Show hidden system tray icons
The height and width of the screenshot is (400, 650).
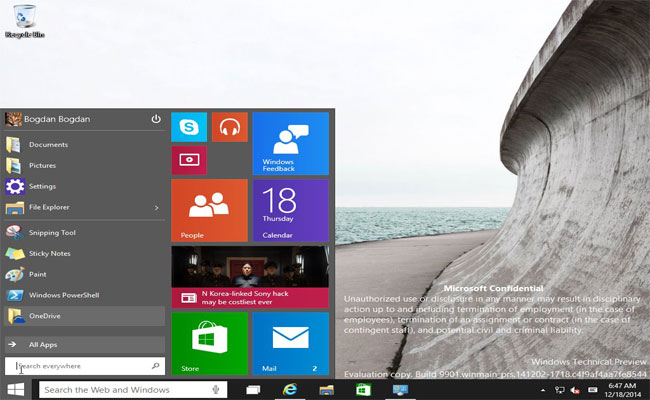[x=543, y=390]
